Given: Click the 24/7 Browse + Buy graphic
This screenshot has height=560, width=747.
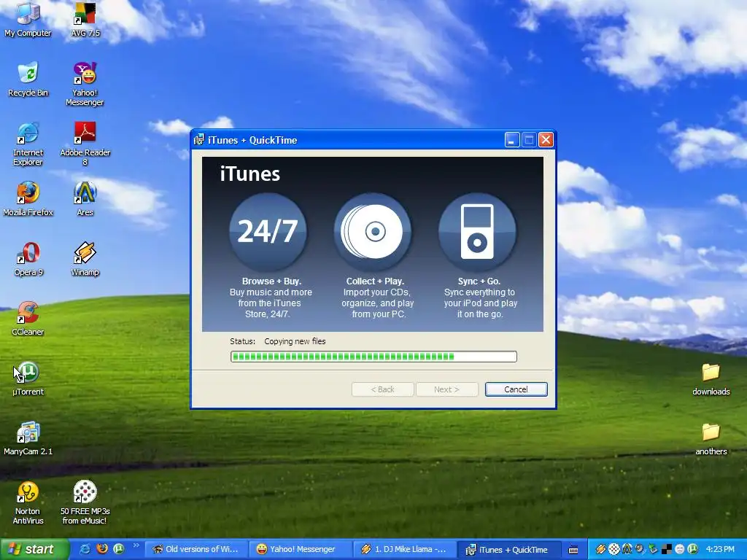Looking at the screenshot, I should (268, 231).
